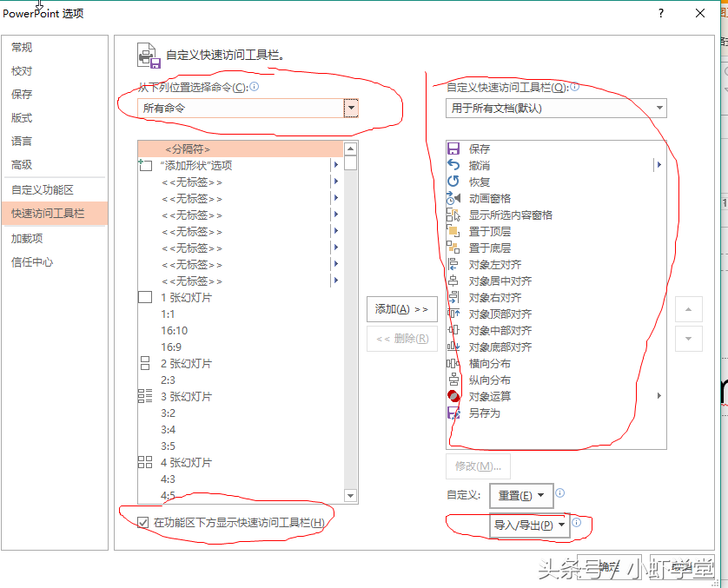
Task: Select the 对象顶部对齐 align-top icon
Action: (453, 314)
